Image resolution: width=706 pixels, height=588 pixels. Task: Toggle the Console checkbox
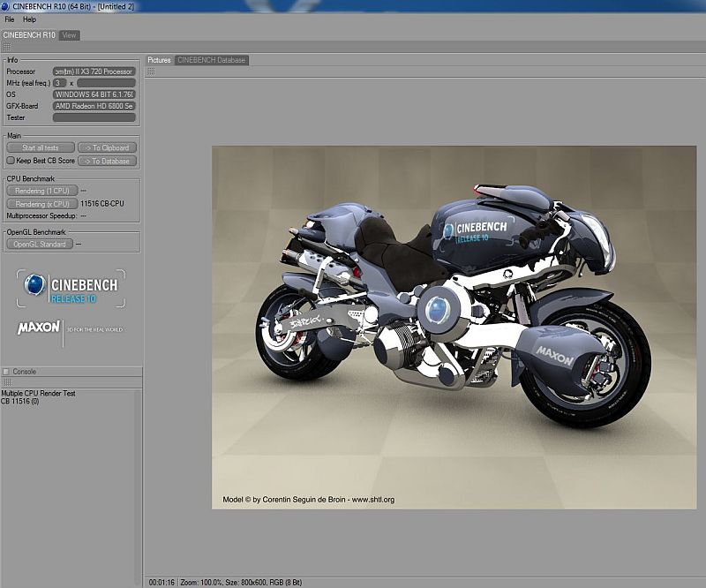click(6, 372)
